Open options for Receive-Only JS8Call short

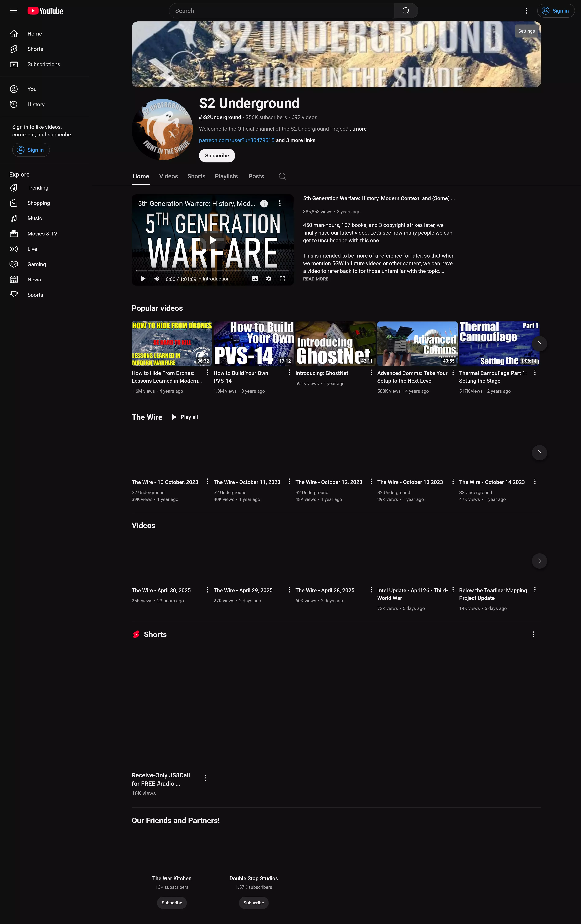pyautogui.click(x=205, y=778)
